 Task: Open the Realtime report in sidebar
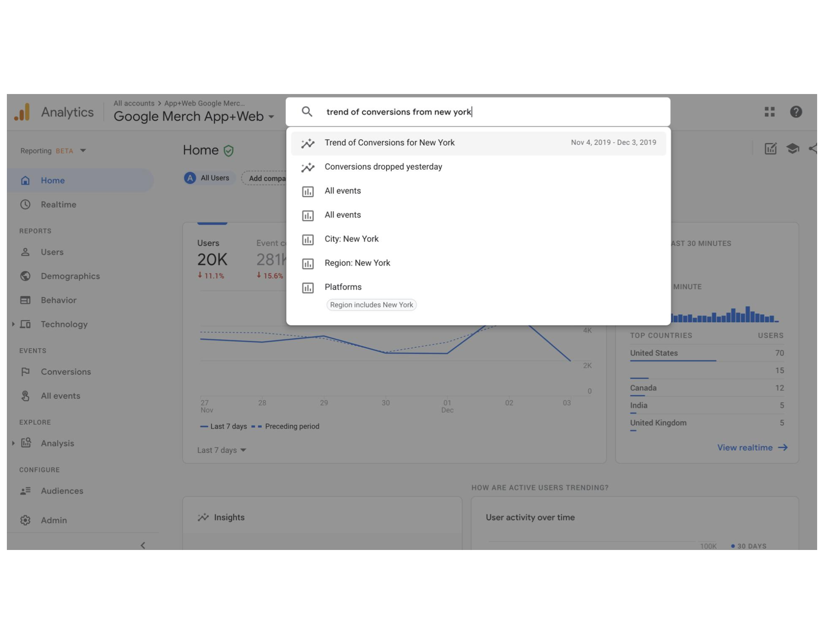[58, 204]
